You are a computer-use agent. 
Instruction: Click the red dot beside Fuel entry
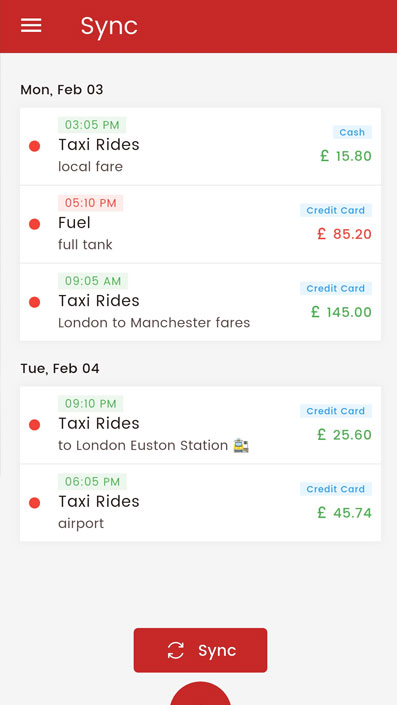coord(35,224)
